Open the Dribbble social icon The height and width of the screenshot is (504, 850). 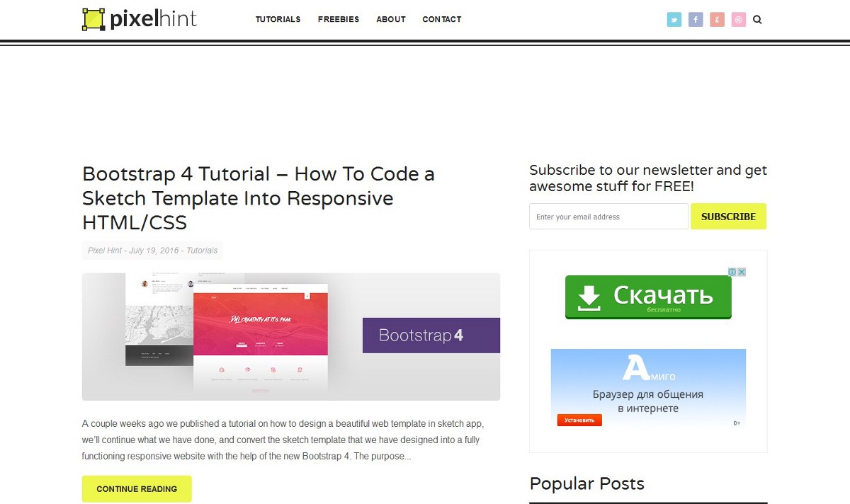pyautogui.click(x=738, y=20)
